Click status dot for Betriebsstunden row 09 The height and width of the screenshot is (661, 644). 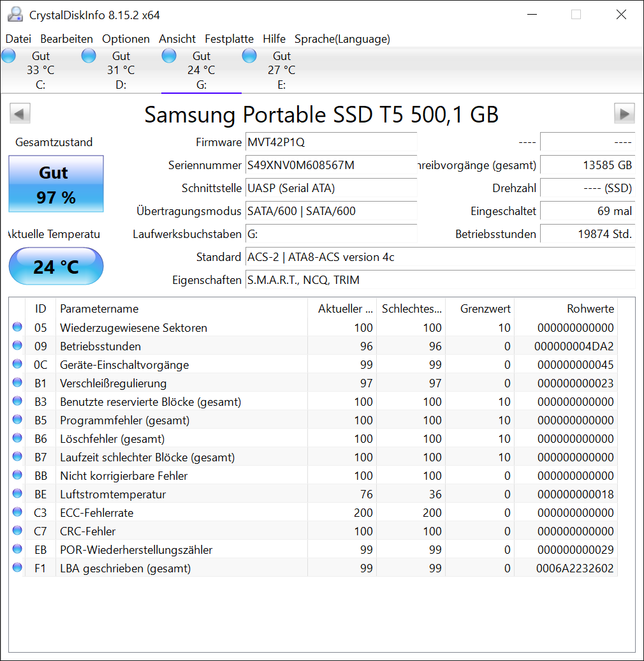(17, 345)
